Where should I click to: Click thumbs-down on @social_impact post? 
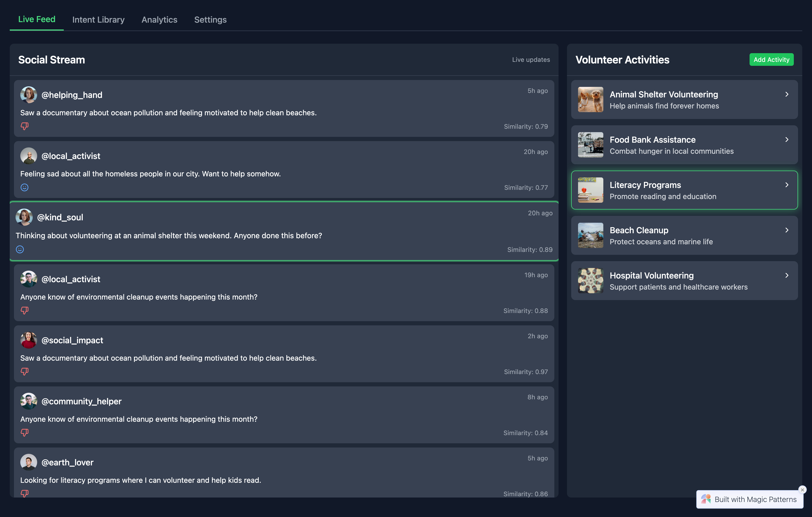[x=25, y=371]
